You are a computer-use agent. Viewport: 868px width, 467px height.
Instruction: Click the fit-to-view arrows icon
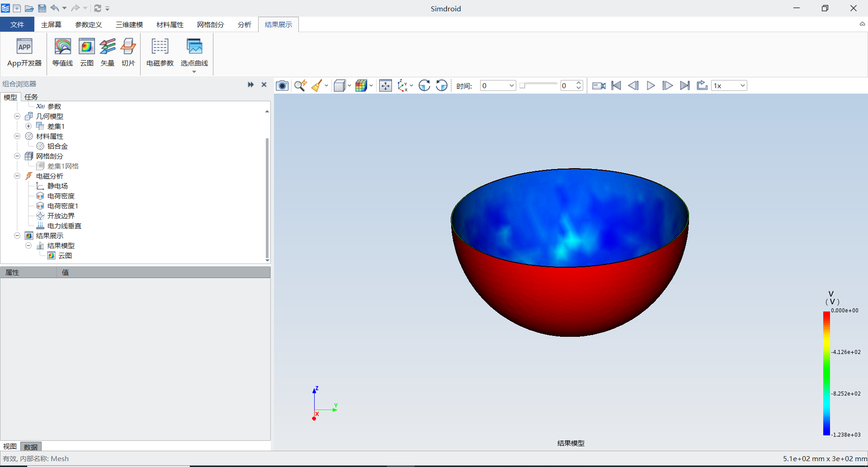386,85
